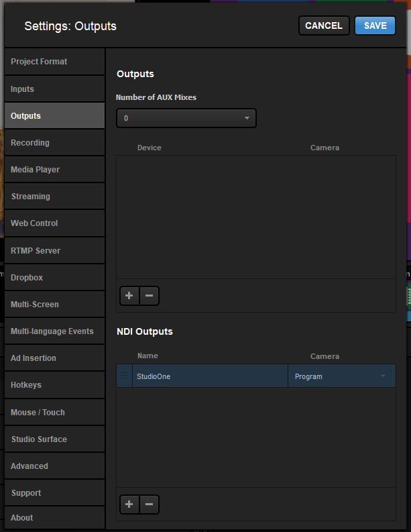This screenshot has width=411, height=532.
Task: Show the Multi-Screen settings tab
Action: click(x=54, y=305)
